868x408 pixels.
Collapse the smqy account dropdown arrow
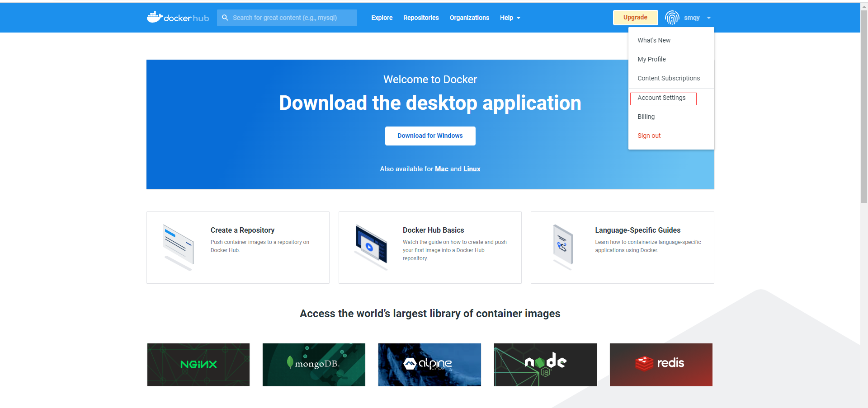click(709, 18)
